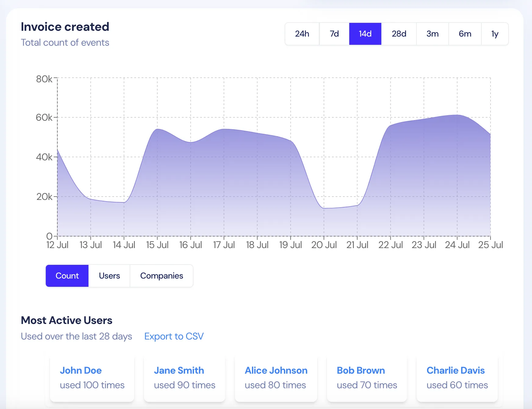Click the chart low point at 20 Jul

[324, 208]
